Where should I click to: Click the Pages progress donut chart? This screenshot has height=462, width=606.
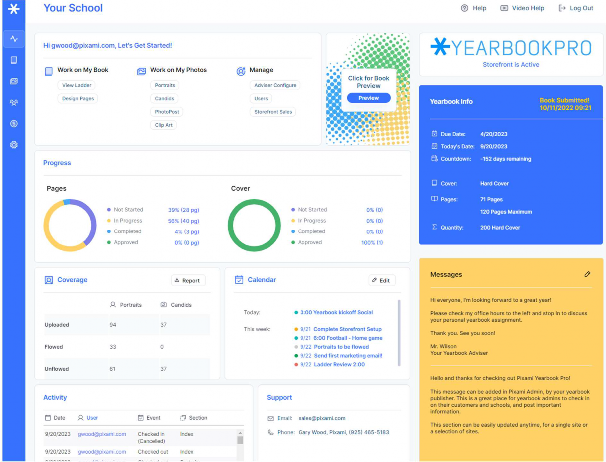[x=70, y=225]
